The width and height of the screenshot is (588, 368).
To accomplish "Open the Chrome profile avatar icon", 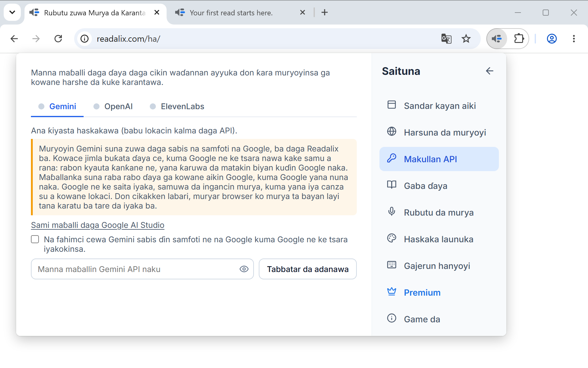I will pyautogui.click(x=552, y=39).
